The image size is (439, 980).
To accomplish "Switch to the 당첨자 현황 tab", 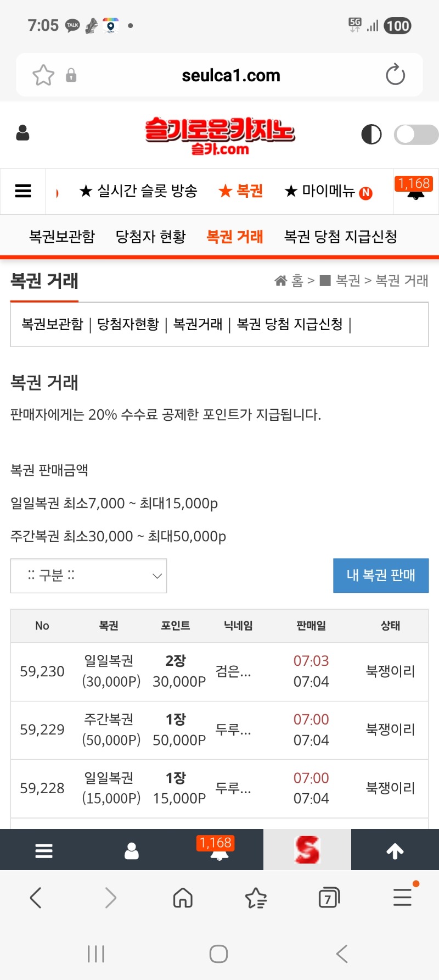I will pos(150,236).
